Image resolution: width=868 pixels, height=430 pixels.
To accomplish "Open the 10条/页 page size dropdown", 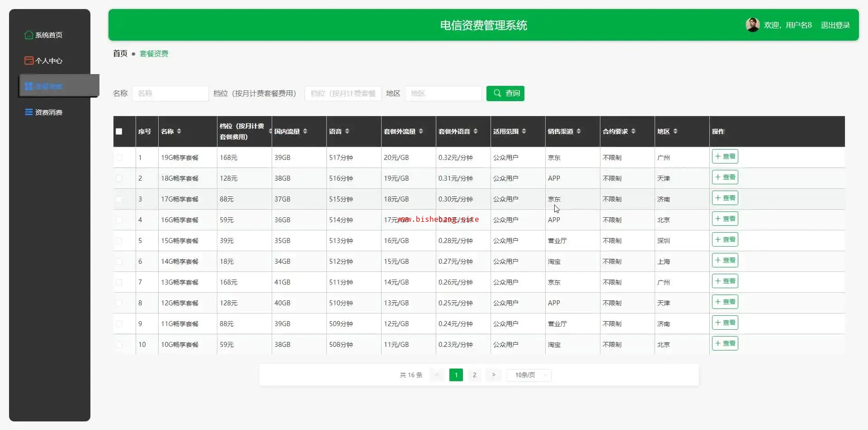I will (528, 375).
